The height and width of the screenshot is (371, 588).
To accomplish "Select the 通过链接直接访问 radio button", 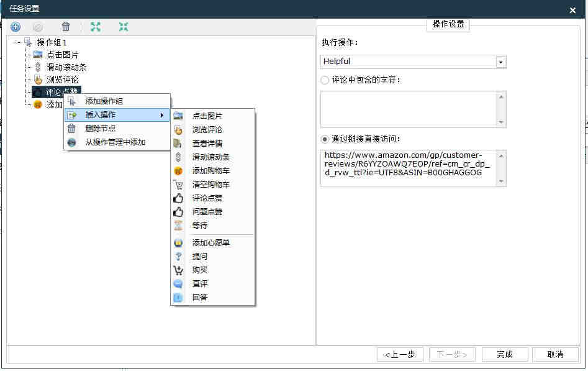I will click(325, 139).
